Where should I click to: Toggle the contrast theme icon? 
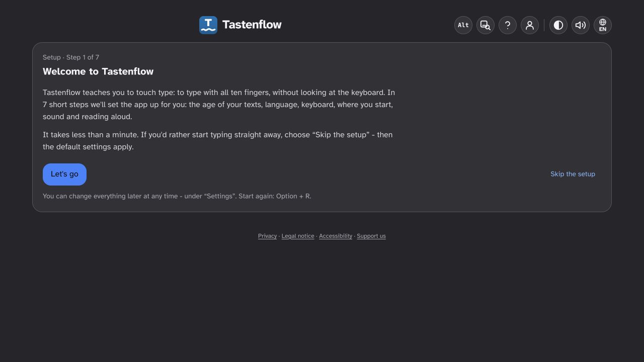pos(558,25)
